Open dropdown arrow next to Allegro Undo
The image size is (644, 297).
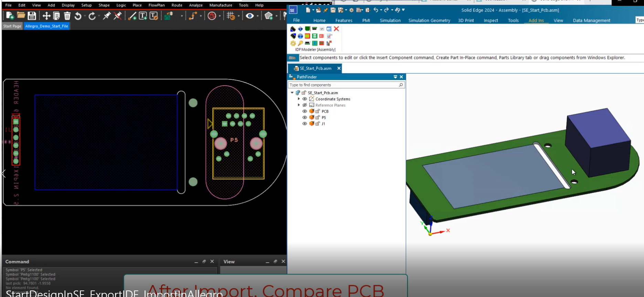pos(85,16)
